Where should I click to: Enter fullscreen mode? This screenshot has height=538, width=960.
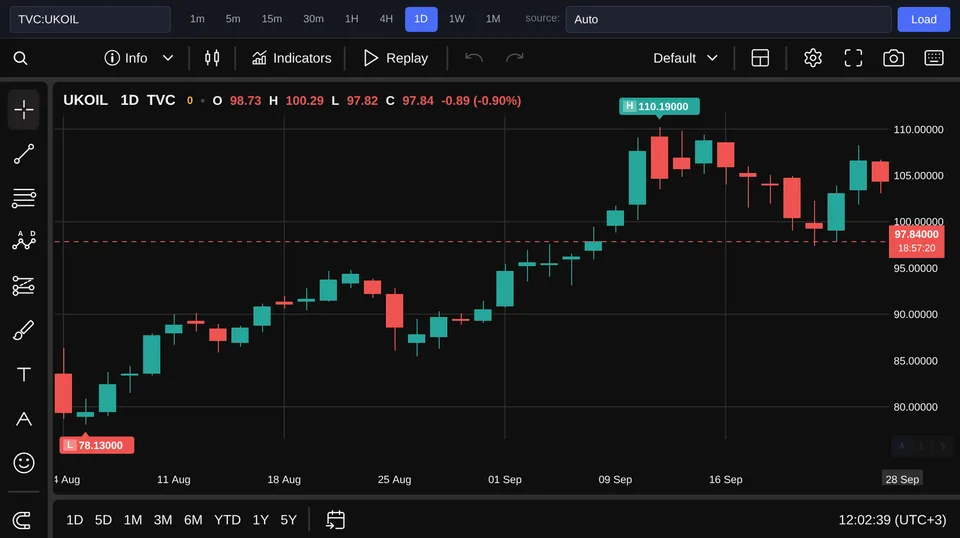click(853, 58)
